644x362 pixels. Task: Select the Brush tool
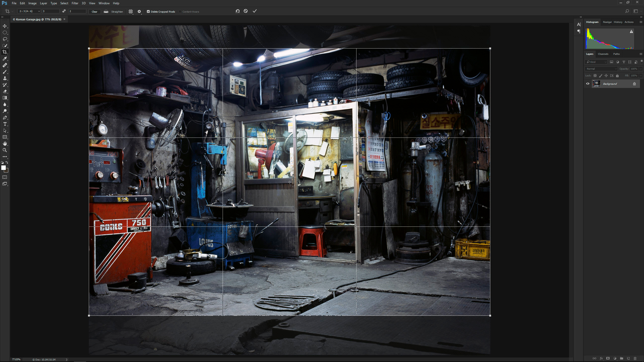coord(5,72)
